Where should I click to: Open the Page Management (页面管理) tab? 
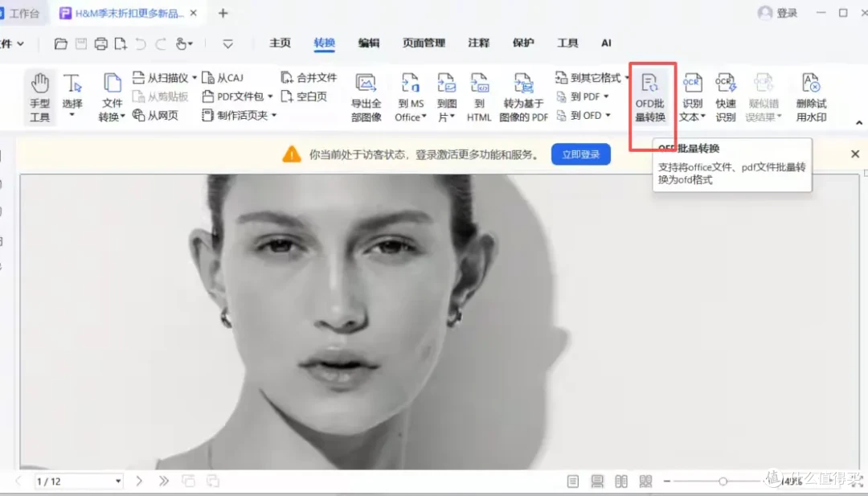coord(424,43)
